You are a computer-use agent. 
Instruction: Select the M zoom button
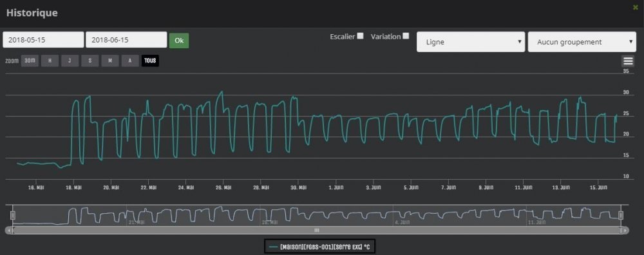click(110, 61)
